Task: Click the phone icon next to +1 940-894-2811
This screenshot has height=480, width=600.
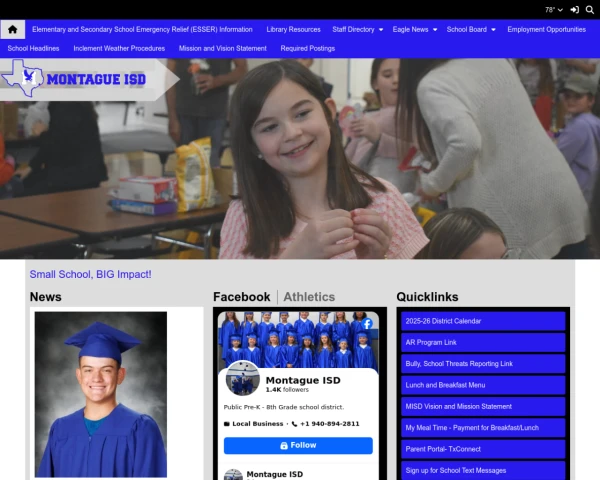Action: click(294, 424)
